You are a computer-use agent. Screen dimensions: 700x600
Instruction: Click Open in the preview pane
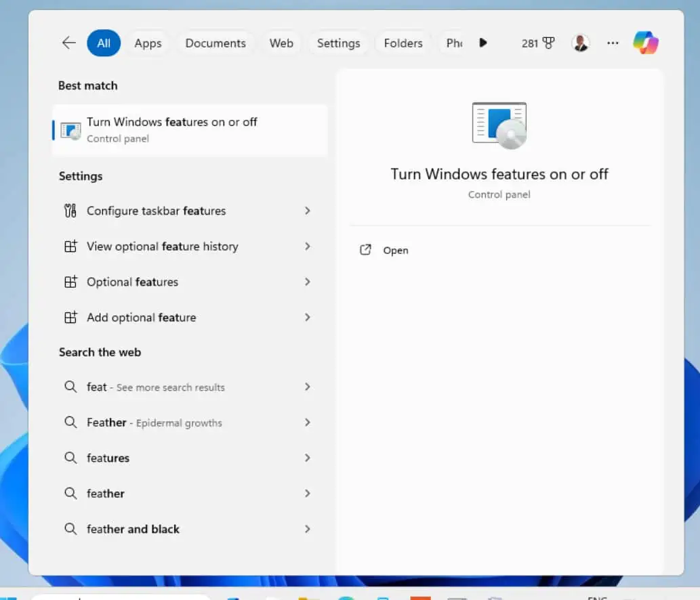(396, 251)
